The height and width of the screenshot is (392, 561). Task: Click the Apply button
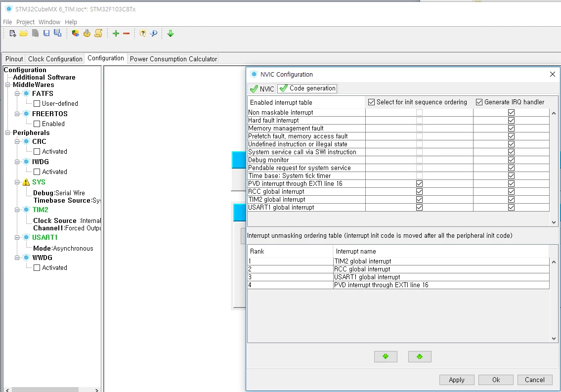tap(457, 380)
